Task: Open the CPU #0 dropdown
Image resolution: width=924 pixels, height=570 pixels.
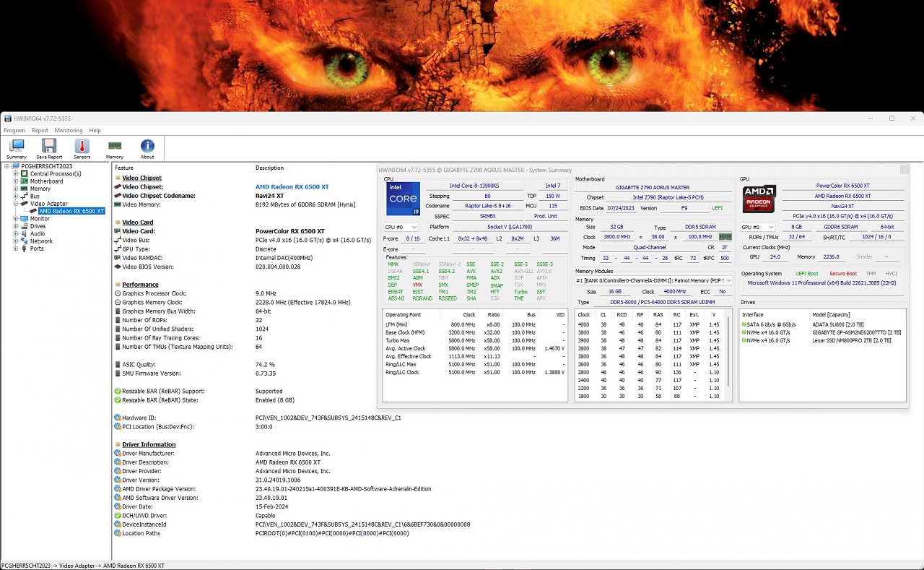Action: (x=400, y=227)
